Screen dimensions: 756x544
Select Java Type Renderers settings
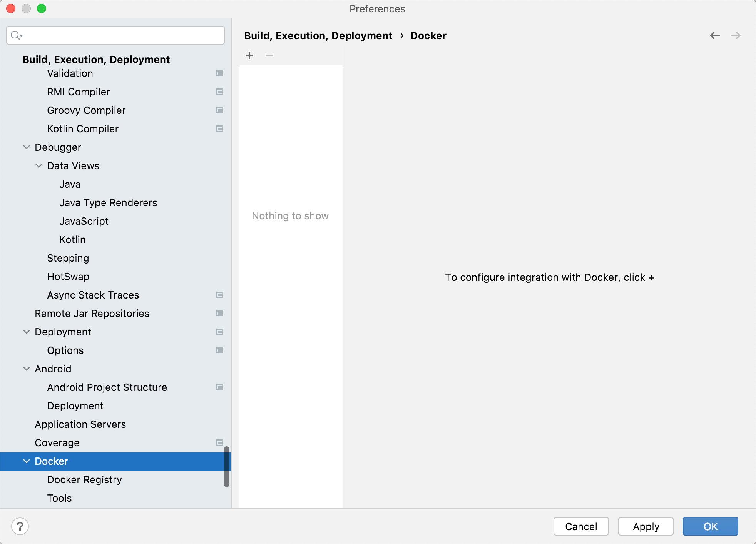[x=108, y=203]
